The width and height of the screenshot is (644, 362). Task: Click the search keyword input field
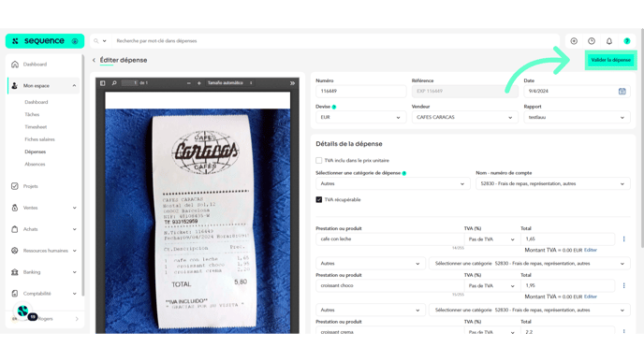coord(335,41)
